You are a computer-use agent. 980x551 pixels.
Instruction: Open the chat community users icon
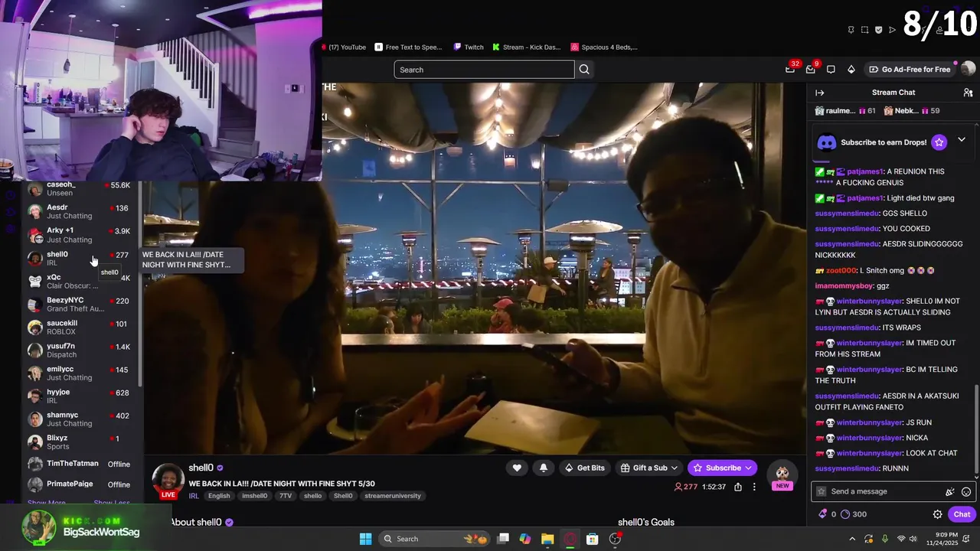pos(968,93)
